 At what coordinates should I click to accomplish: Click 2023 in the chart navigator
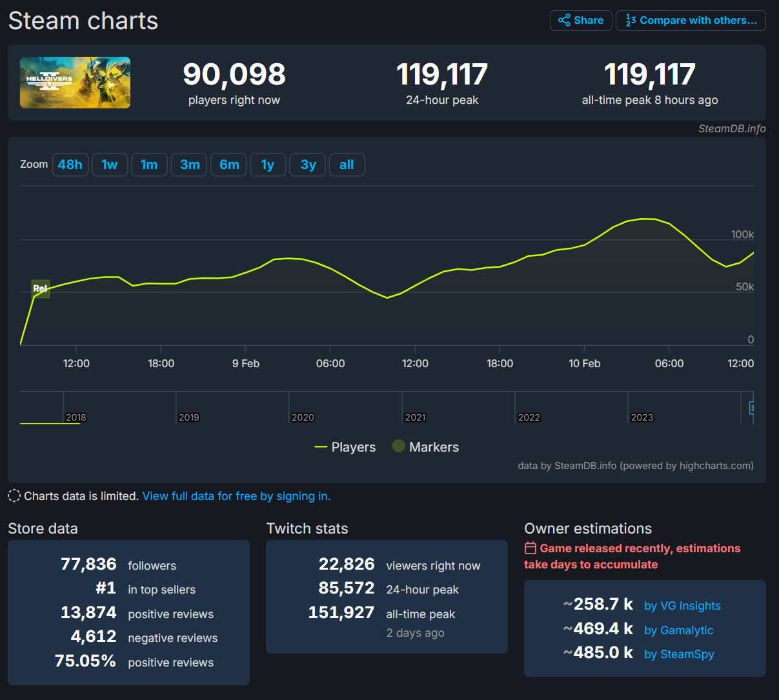(x=642, y=417)
